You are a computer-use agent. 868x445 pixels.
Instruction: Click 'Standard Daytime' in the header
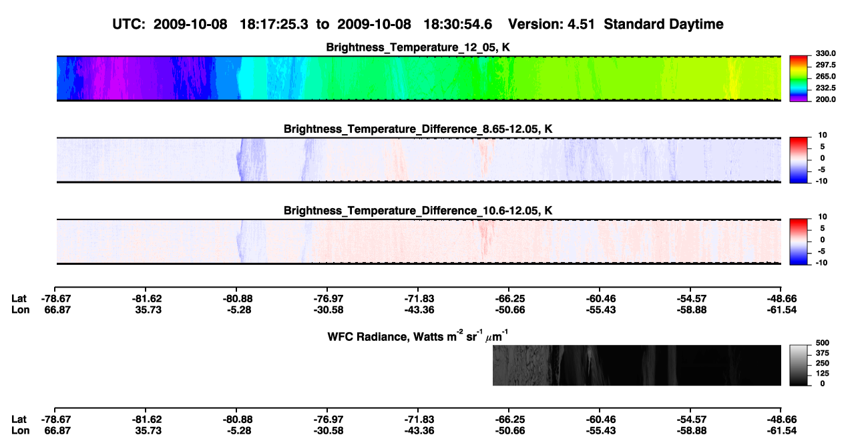(664, 25)
